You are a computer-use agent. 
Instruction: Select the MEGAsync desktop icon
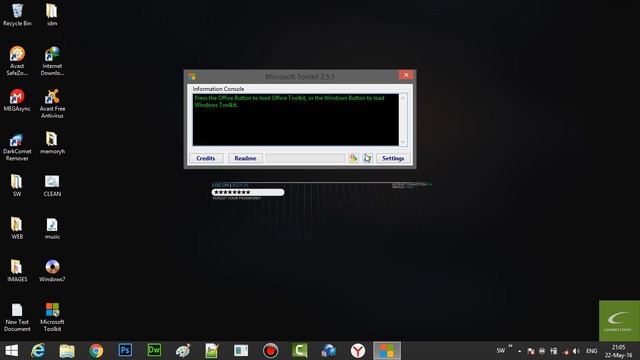(x=17, y=100)
